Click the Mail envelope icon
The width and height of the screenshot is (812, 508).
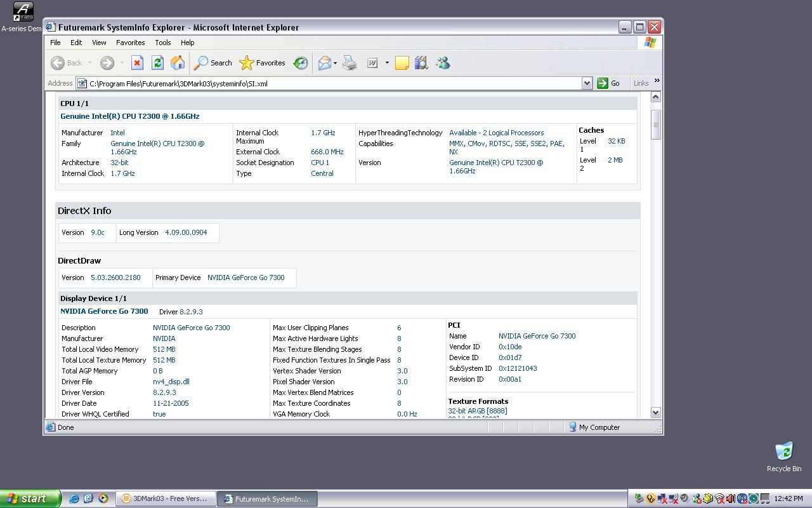pyautogui.click(x=324, y=63)
